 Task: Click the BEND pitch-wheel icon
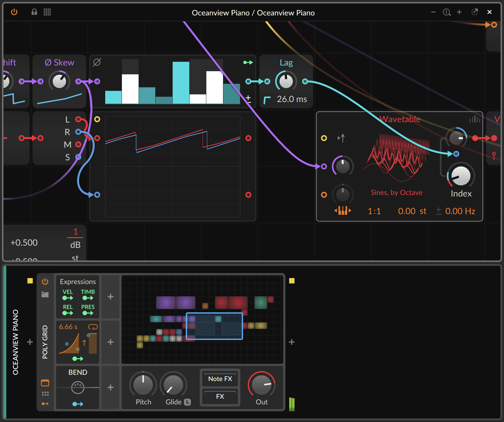point(77,388)
